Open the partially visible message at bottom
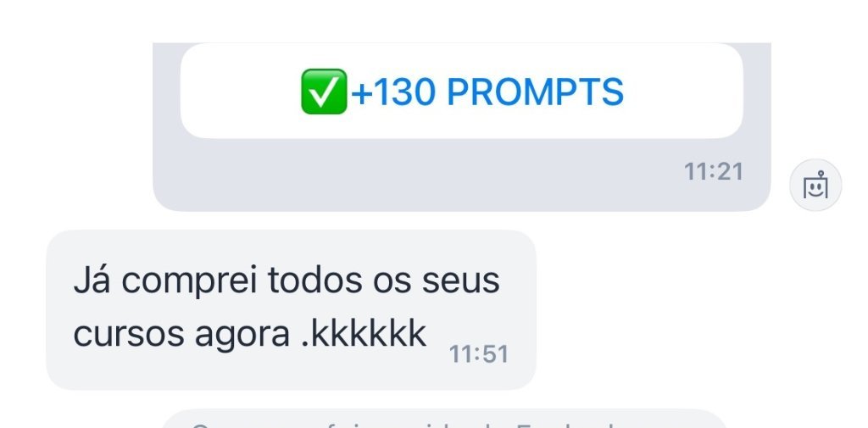Screen dimensions: 868x428 442,420
